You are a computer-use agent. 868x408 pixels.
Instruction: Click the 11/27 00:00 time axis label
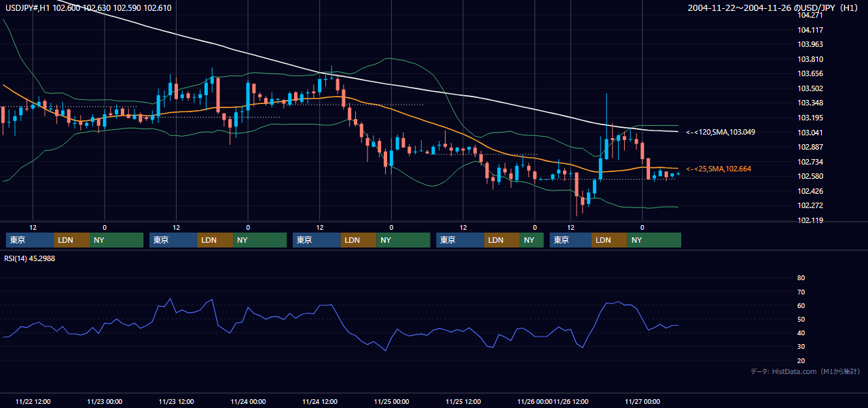click(643, 402)
